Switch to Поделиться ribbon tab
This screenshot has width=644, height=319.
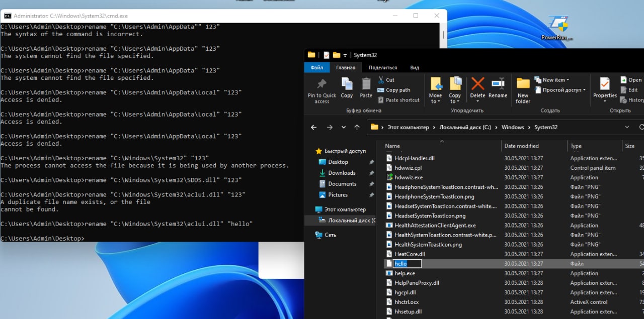pyautogui.click(x=382, y=67)
